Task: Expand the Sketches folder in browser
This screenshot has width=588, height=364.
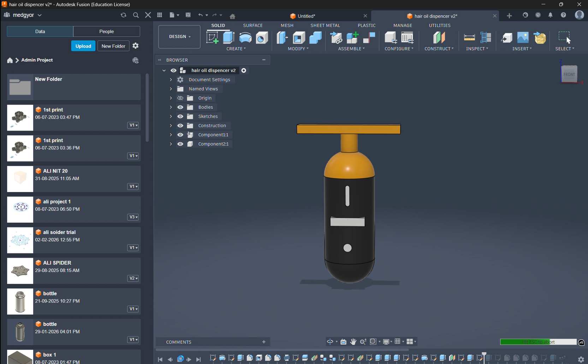Action: click(x=171, y=116)
